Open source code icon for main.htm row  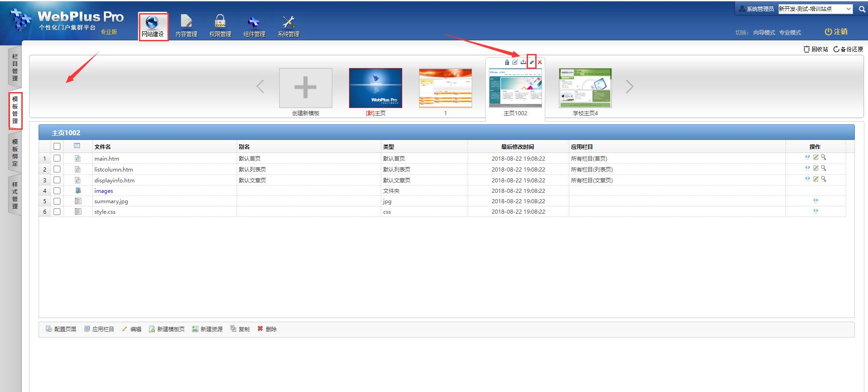coord(808,157)
